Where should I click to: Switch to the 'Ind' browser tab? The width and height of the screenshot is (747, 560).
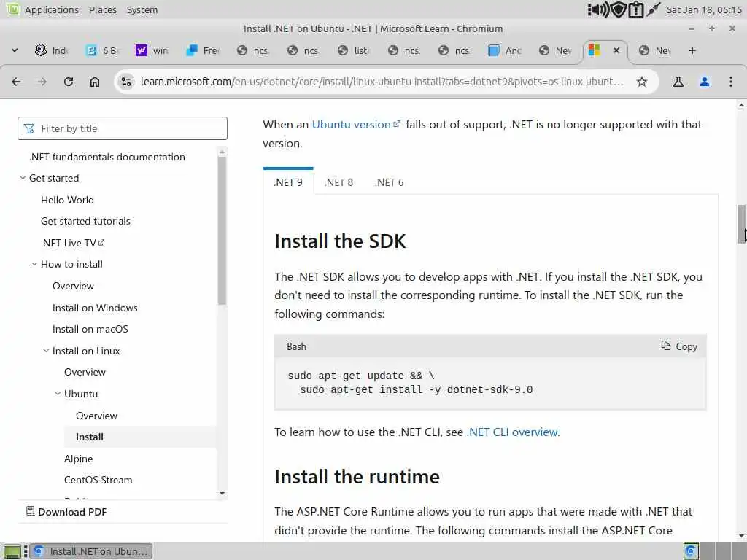tap(52, 50)
